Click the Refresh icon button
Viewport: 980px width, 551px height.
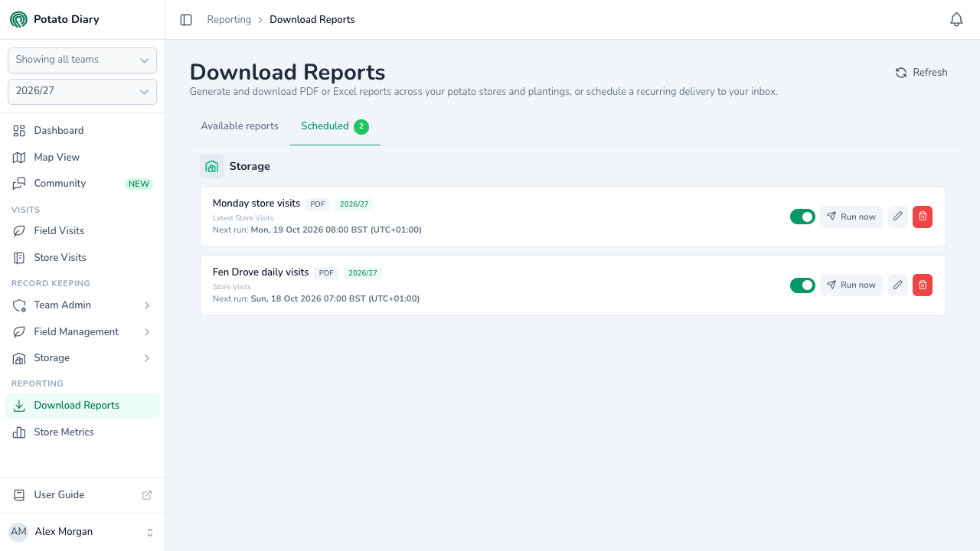[921, 73]
